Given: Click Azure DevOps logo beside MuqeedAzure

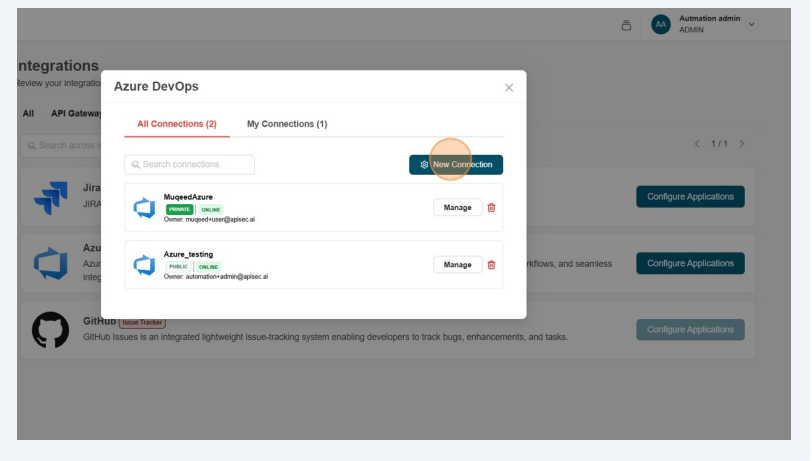Looking at the screenshot, I should point(145,208).
